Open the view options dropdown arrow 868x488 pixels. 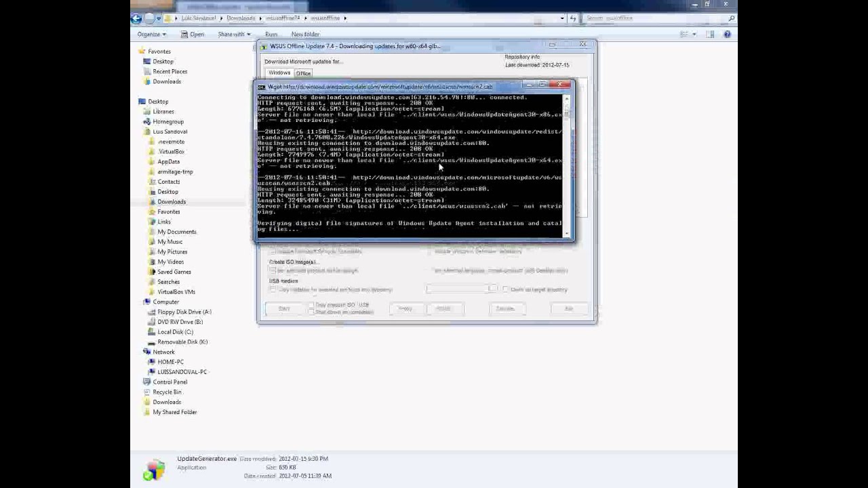click(x=694, y=34)
